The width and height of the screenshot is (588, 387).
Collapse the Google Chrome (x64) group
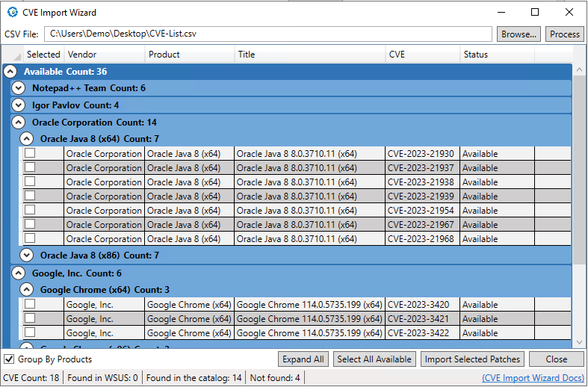(x=27, y=290)
